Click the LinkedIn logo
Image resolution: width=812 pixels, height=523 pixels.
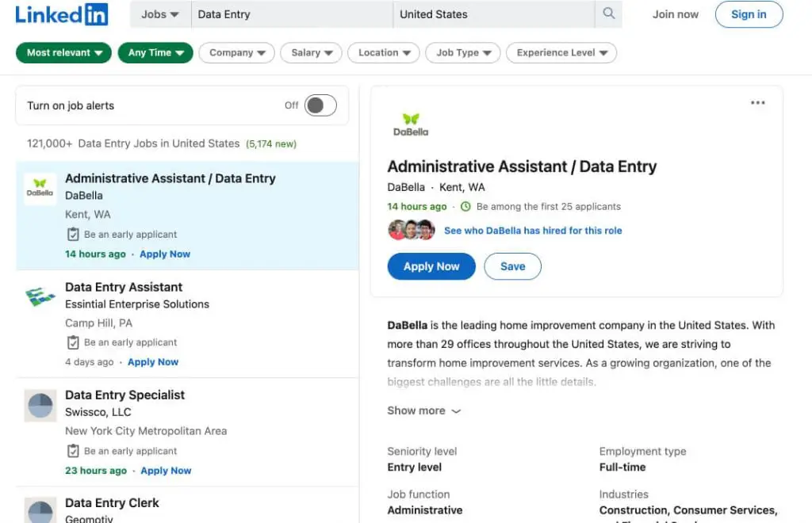(x=62, y=14)
